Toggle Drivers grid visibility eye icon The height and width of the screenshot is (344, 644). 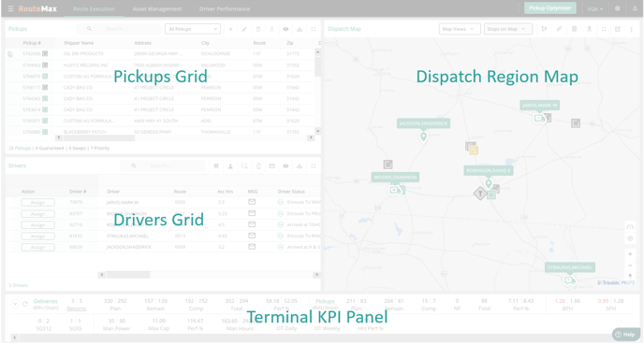pyautogui.click(x=285, y=166)
